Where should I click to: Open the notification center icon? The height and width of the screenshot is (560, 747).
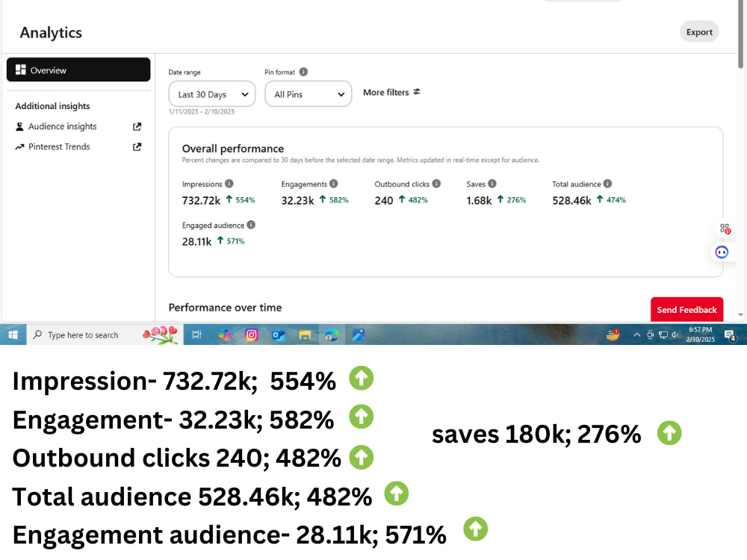730,336
